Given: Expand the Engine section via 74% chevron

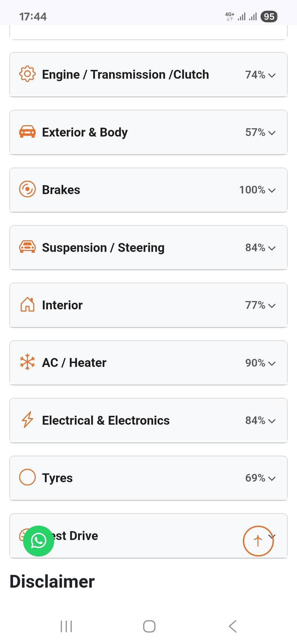Looking at the screenshot, I should click(x=272, y=75).
